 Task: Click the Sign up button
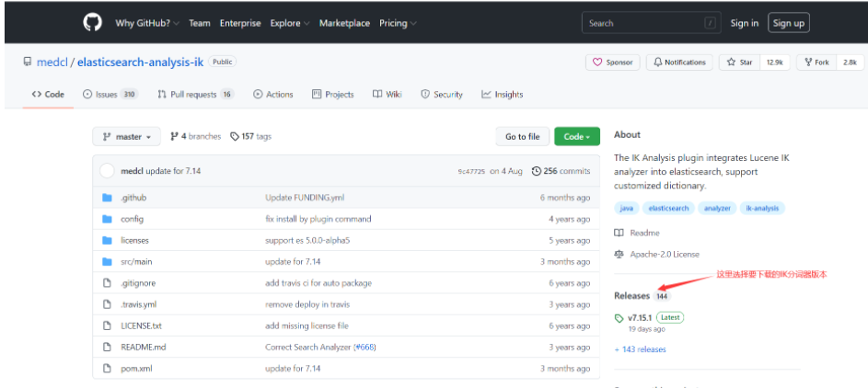click(x=789, y=23)
